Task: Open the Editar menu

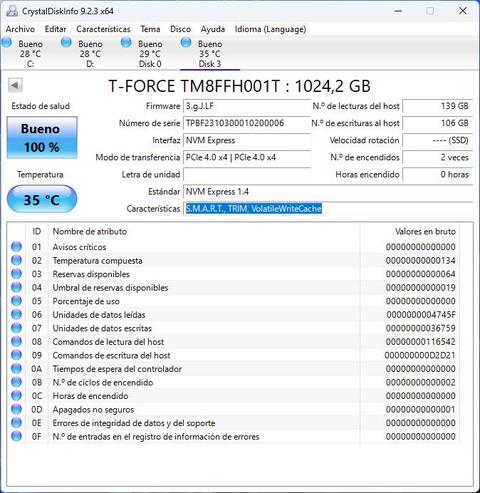Action: (56, 29)
